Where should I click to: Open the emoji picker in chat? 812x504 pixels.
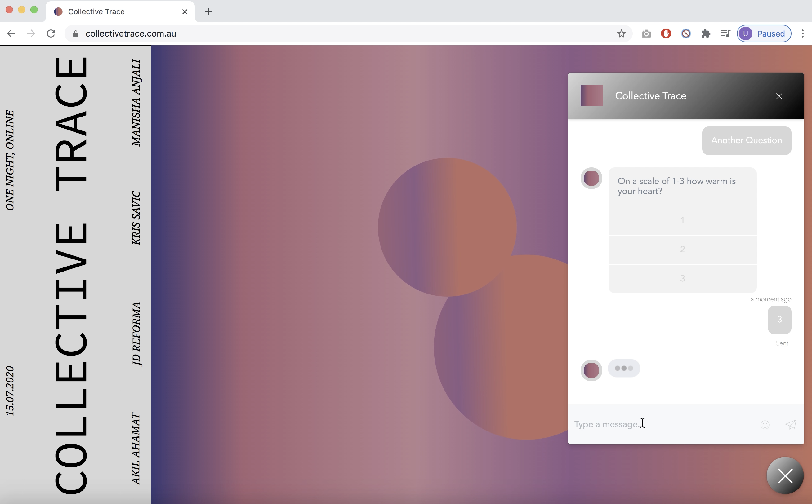point(765,424)
